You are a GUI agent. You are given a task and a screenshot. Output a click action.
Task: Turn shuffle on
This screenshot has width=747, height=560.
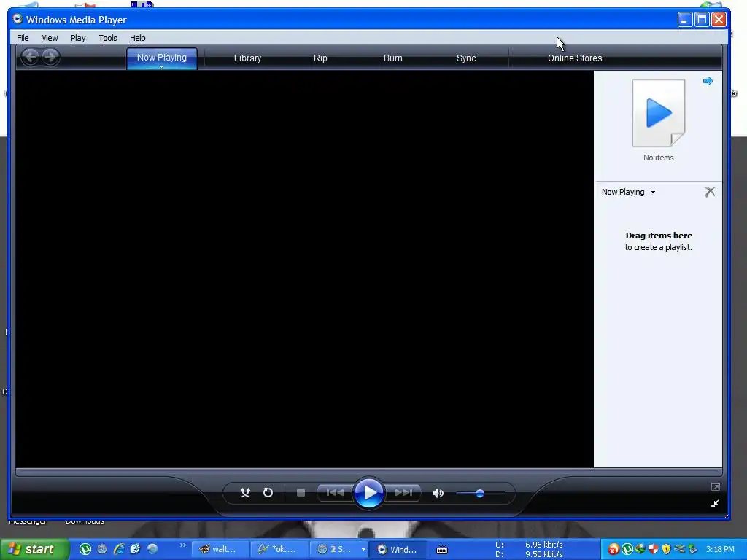[x=245, y=492]
